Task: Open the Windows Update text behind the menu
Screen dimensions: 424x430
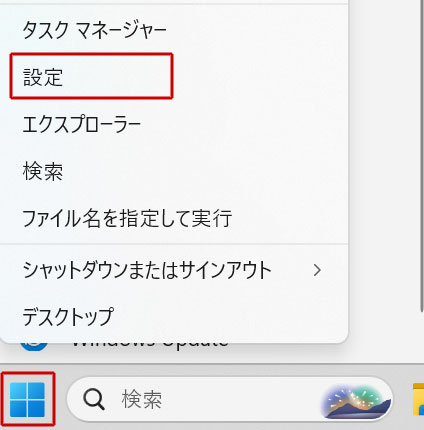Action: click(150, 344)
